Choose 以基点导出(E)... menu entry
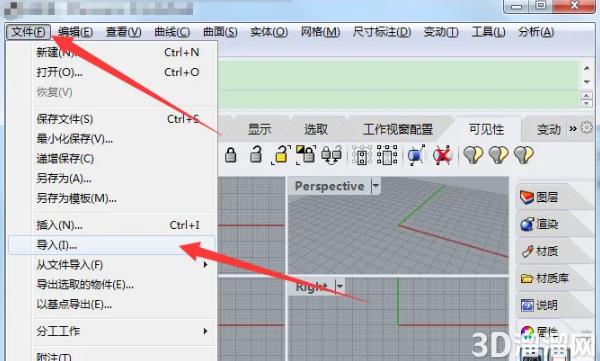600x361 pixels. coord(111,304)
